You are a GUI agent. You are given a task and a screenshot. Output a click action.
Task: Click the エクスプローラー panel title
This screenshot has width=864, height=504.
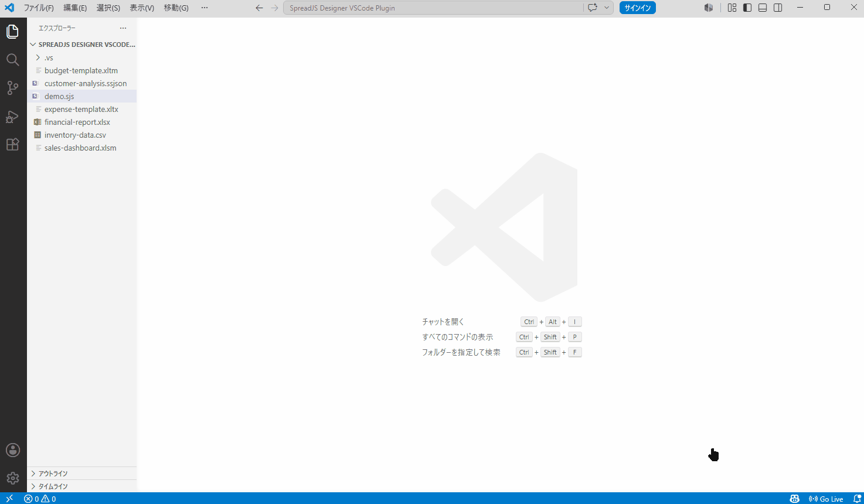57,28
